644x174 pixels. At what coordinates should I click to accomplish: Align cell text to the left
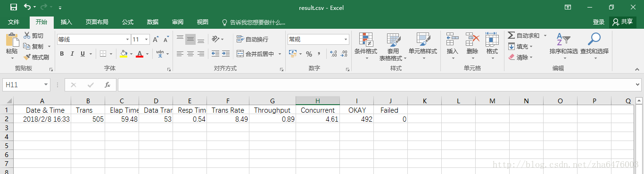pos(180,54)
